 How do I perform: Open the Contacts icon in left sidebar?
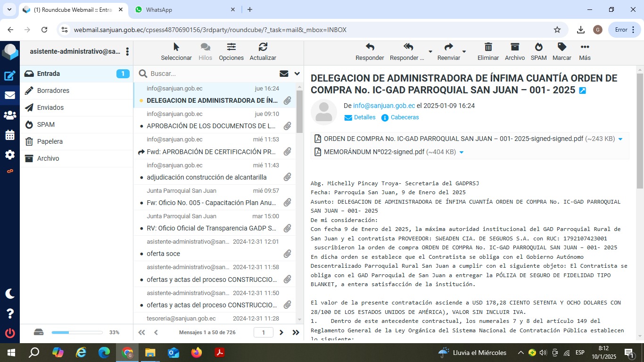10,115
